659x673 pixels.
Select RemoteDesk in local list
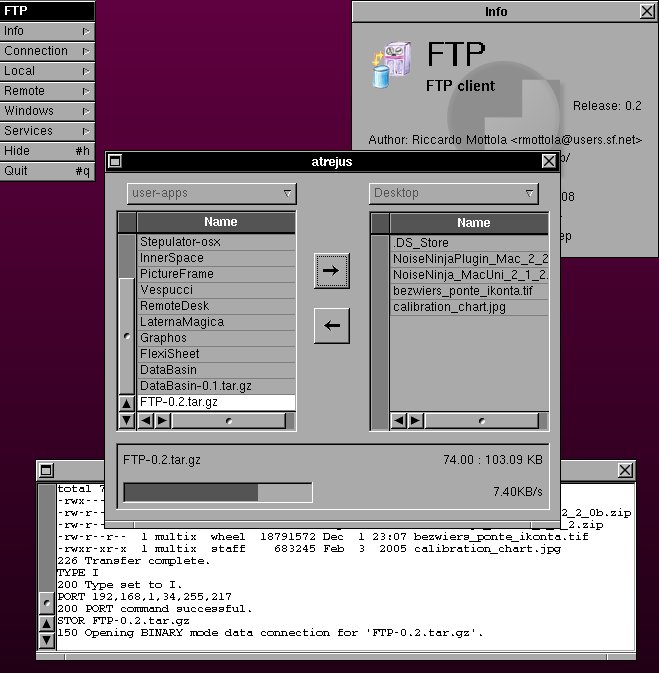coord(216,306)
